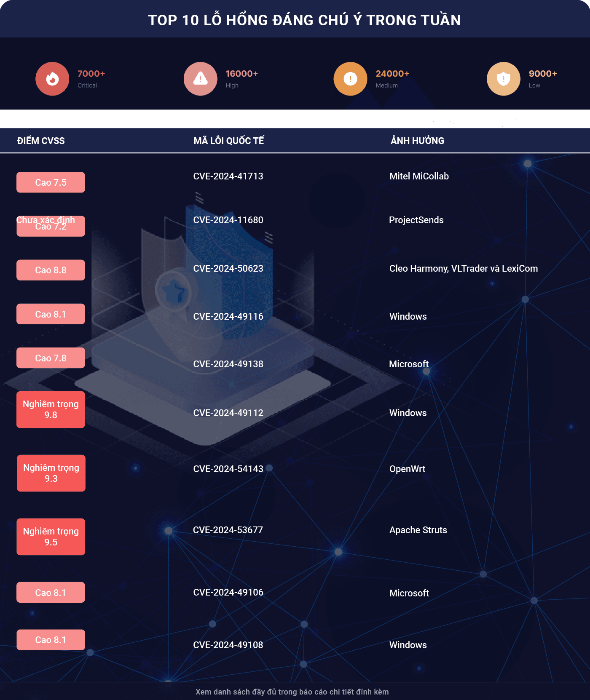Viewport: 590px width, 700px height.
Task: Select CVE-2024-50623 code
Action: 228,268
